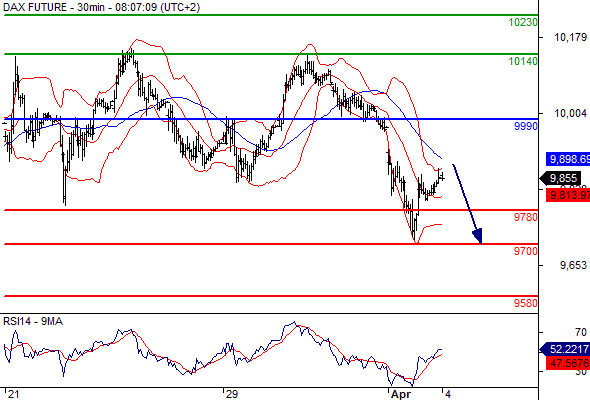Click the RSI14 - 9MA indicator label

tap(33, 321)
